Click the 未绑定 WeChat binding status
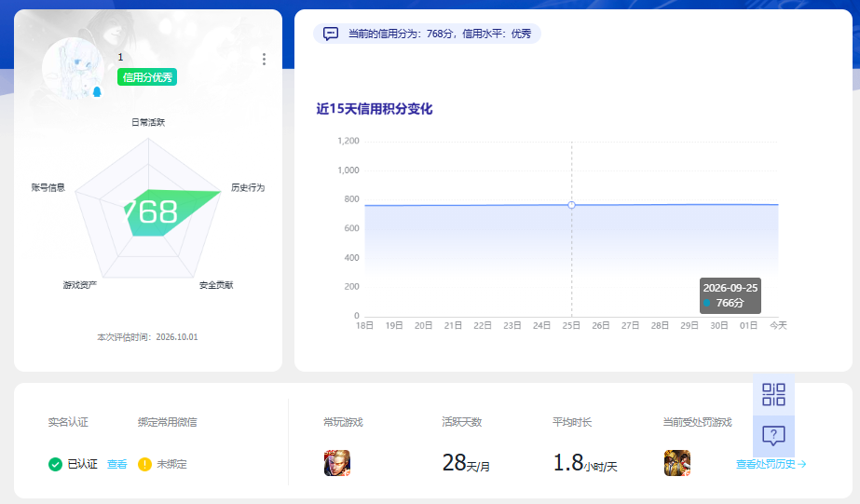This screenshot has width=860, height=504. click(171, 465)
